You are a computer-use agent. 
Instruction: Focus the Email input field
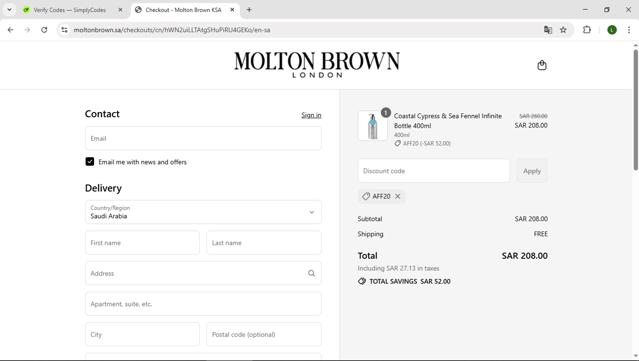pos(203,139)
